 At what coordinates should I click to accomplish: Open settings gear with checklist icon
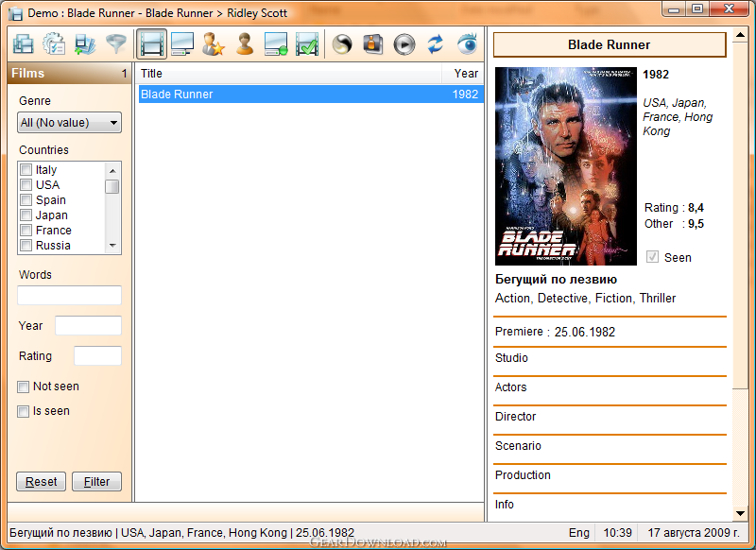coord(54,44)
